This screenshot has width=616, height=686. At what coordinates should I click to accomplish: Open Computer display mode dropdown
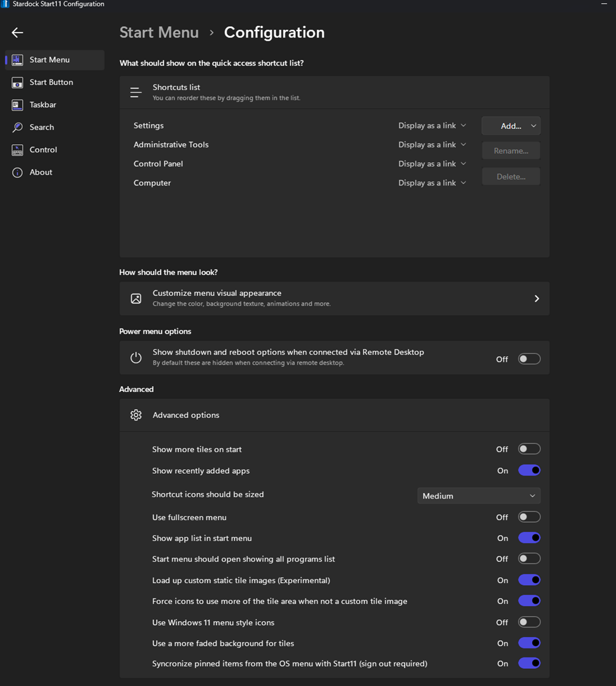[x=432, y=183]
